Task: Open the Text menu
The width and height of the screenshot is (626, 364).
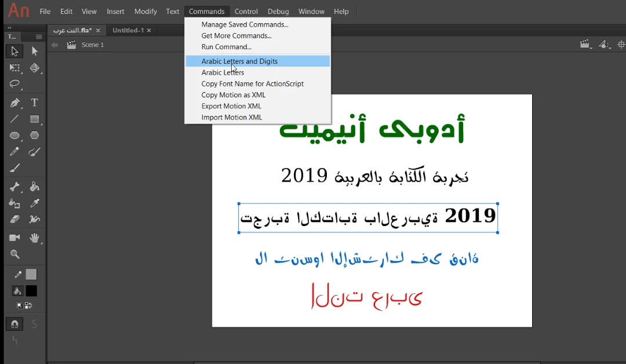Action: pyautogui.click(x=173, y=12)
